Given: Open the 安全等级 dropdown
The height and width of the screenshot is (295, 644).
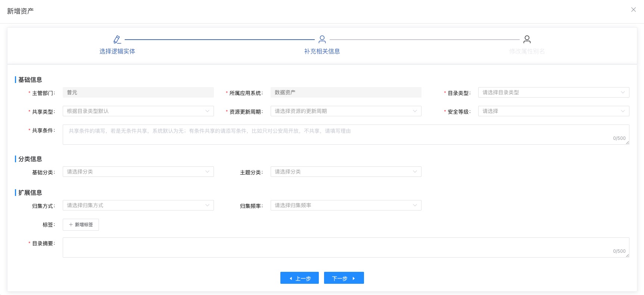Looking at the screenshot, I should point(554,111).
